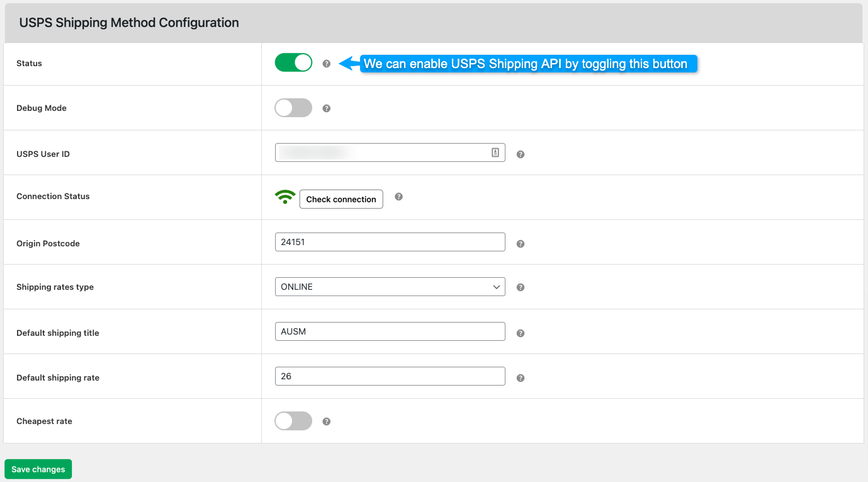Click the USPS Shipping Method Configuration heading

(129, 23)
